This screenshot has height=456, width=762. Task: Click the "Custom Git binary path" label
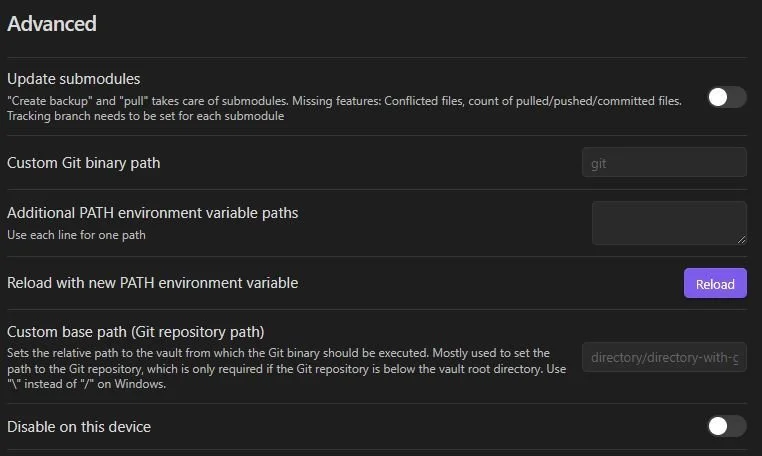coord(83,162)
